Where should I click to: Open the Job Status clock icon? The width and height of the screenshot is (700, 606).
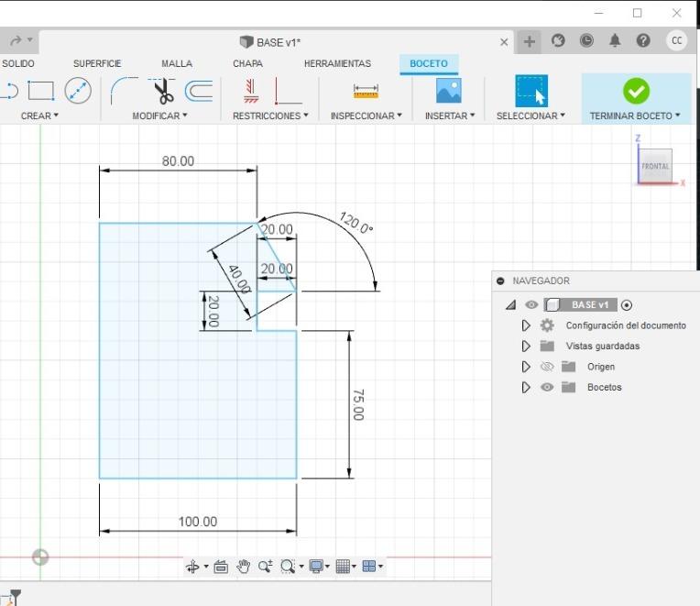click(x=586, y=40)
